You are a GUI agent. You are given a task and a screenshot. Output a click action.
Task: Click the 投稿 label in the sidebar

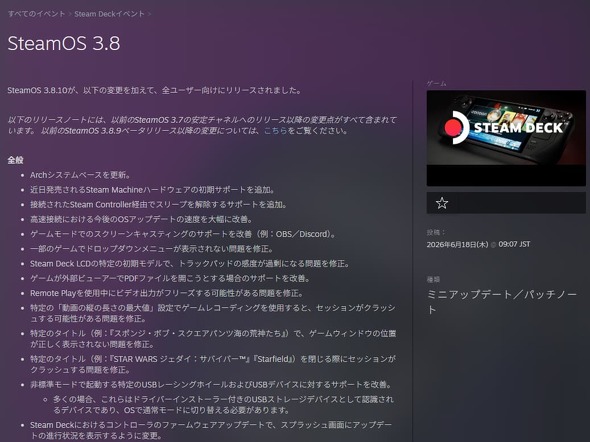(436, 232)
